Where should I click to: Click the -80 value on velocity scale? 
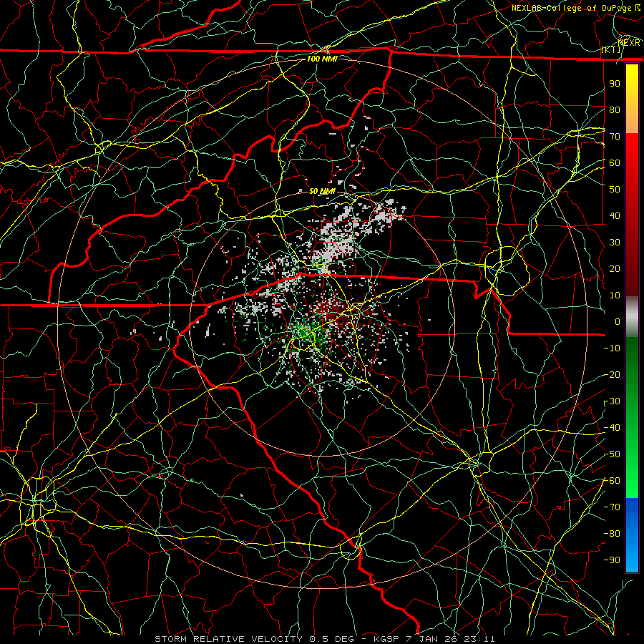[x=612, y=534]
